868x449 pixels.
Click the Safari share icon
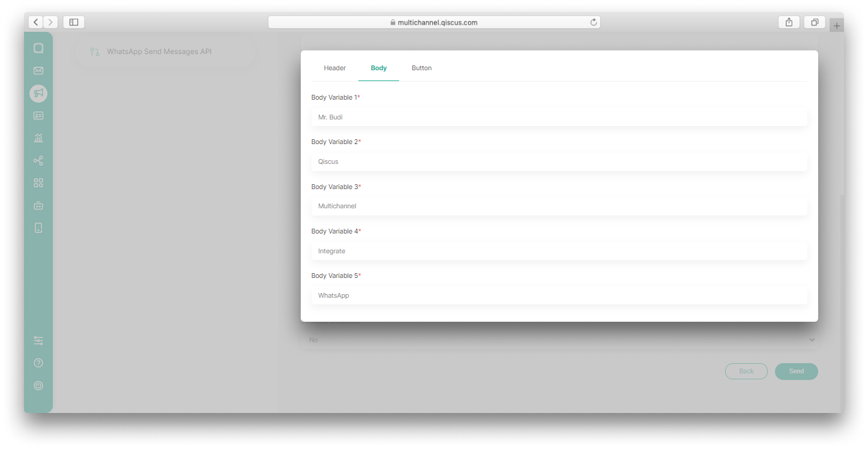point(789,22)
